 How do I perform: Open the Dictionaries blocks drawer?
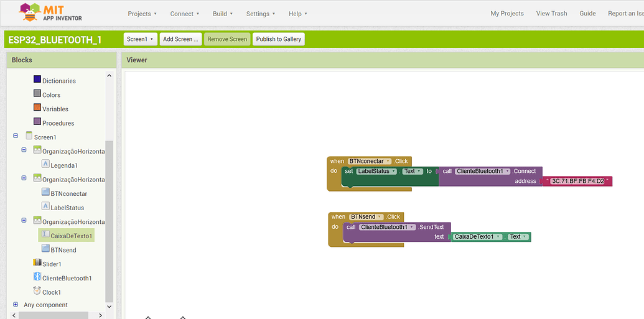[x=58, y=81]
